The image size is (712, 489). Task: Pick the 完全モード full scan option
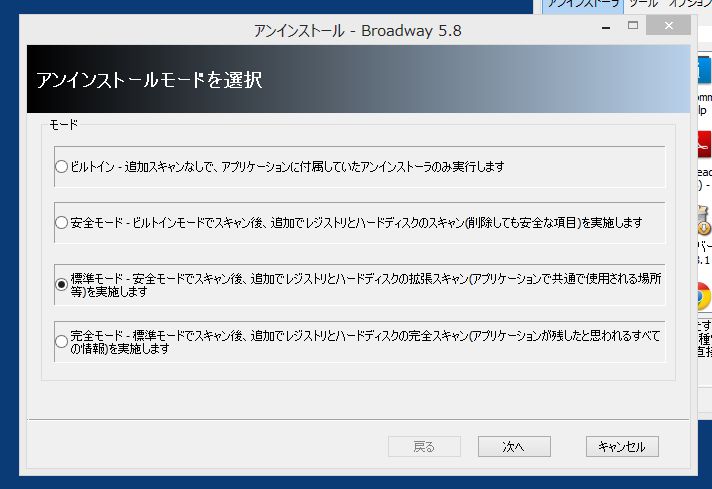pyautogui.click(x=61, y=341)
